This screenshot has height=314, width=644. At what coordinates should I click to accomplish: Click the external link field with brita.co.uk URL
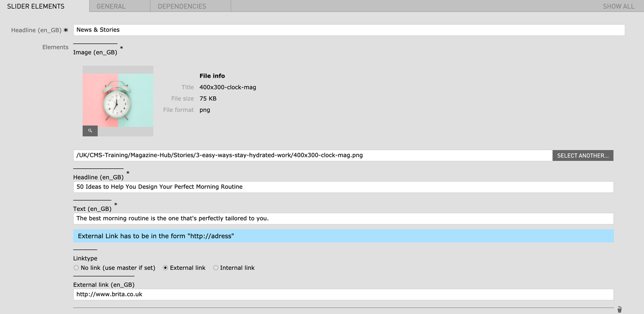[x=343, y=294]
